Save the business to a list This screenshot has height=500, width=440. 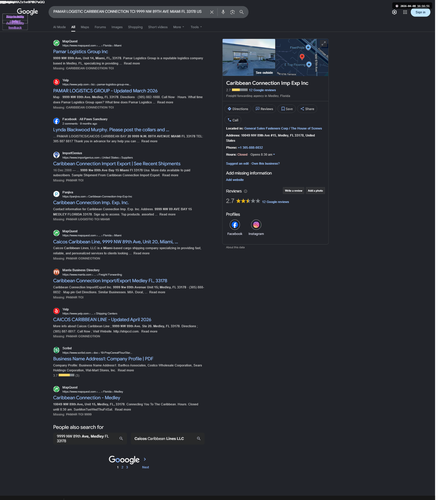click(287, 109)
